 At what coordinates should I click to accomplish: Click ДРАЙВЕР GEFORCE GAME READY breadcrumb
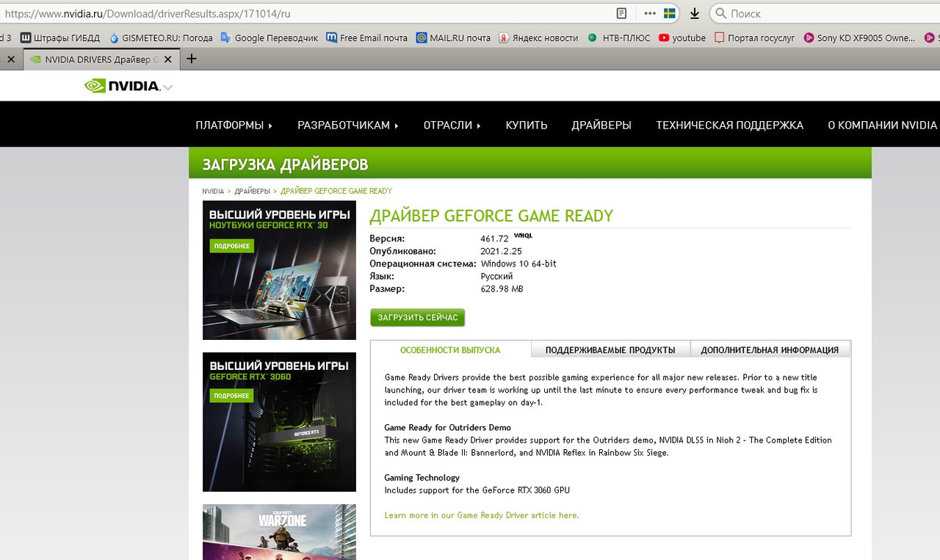pos(336,191)
